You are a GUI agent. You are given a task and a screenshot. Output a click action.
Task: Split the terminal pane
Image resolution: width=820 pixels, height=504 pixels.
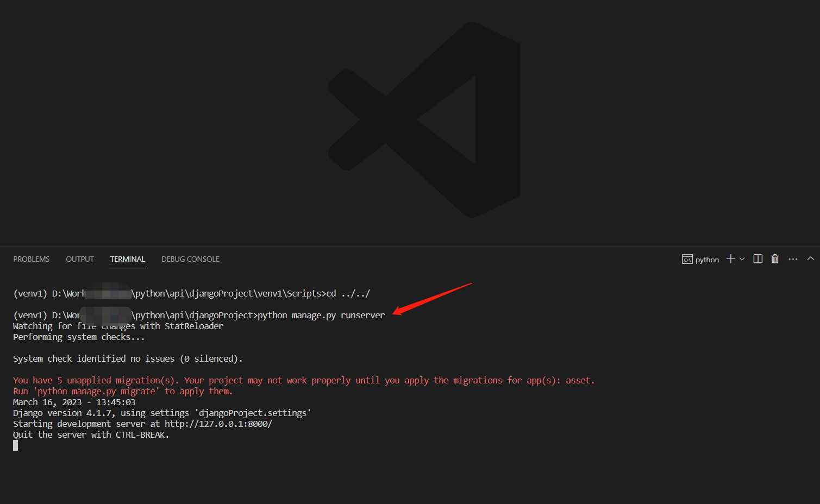(758, 259)
